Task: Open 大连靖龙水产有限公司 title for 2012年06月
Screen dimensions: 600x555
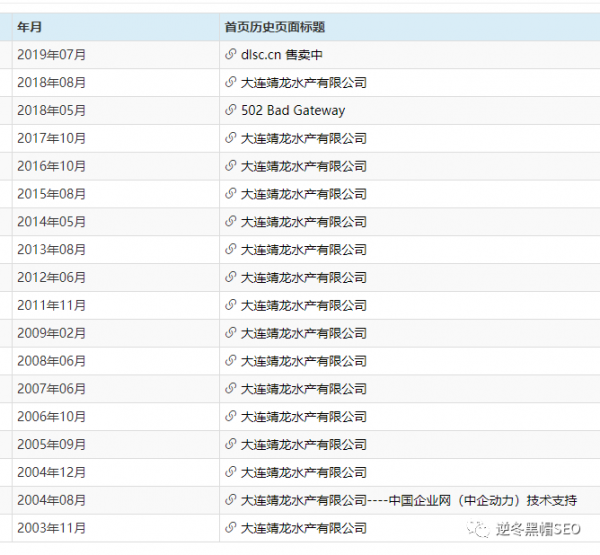Action: (304, 278)
